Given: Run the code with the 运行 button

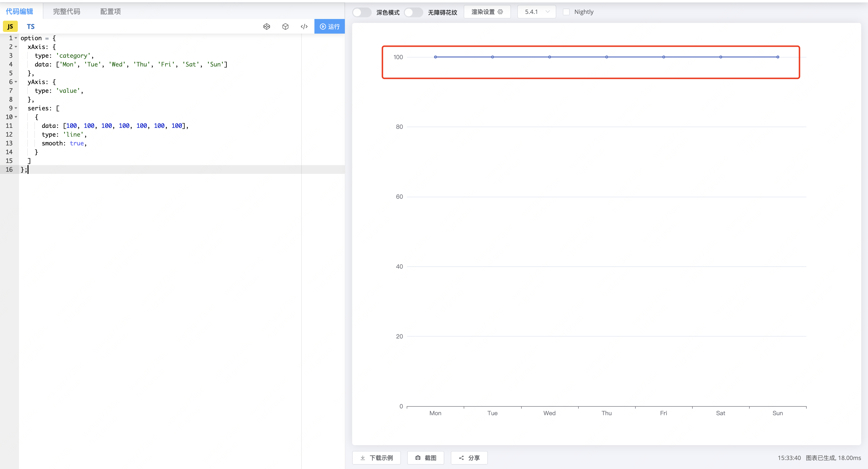Looking at the screenshot, I should 329,26.
